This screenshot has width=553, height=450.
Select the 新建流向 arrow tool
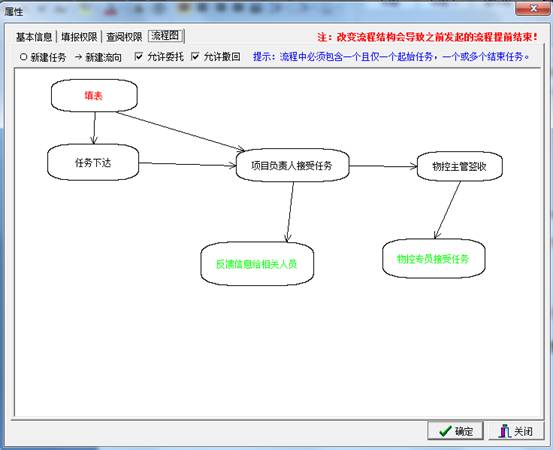click(x=98, y=57)
